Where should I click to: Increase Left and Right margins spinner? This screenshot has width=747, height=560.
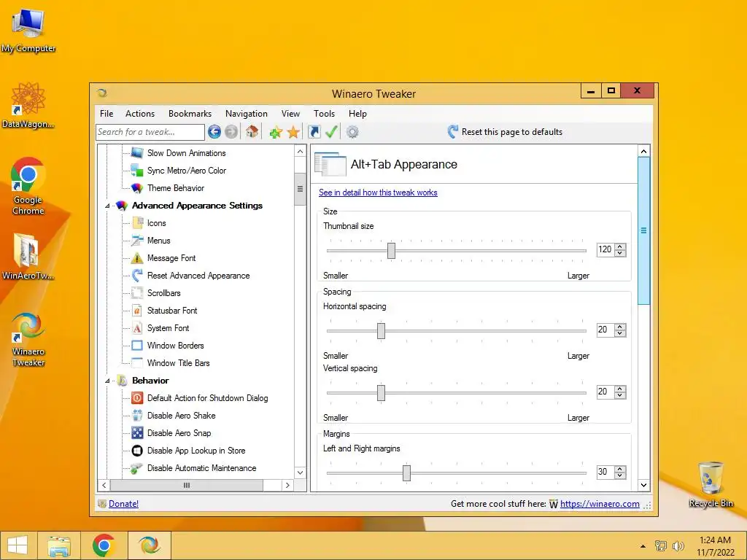coord(620,469)
